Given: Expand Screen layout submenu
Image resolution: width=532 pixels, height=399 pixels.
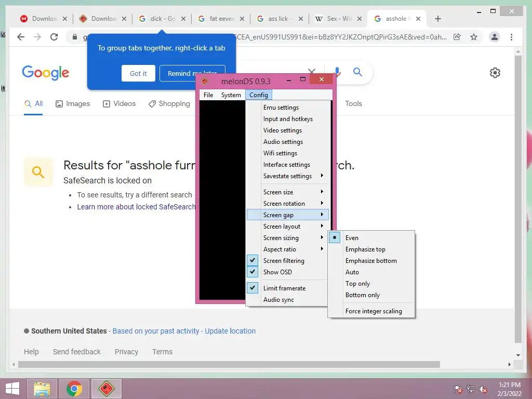Looking at the screenshot, I should [287, 227].
